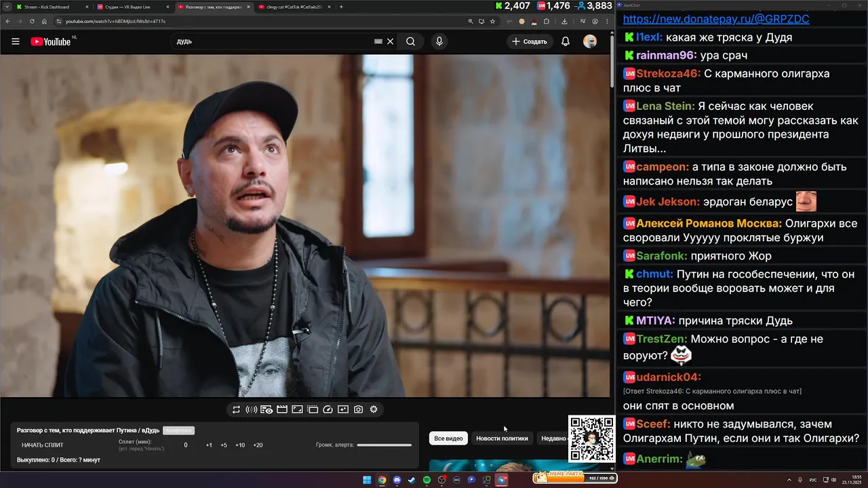Bookmark this page with star
This screenshot has height=488, width=868.
pos(492,21)
